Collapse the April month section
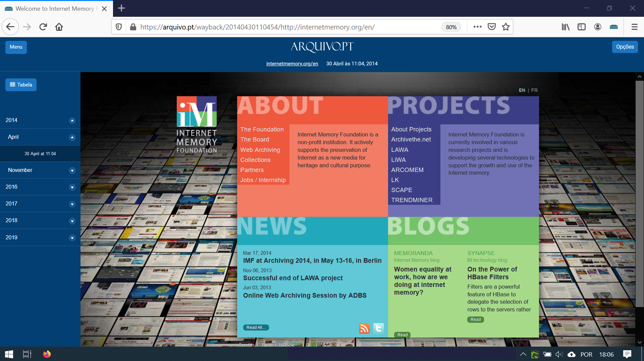This screenshot has height=361, width=644. pos(72,137)
